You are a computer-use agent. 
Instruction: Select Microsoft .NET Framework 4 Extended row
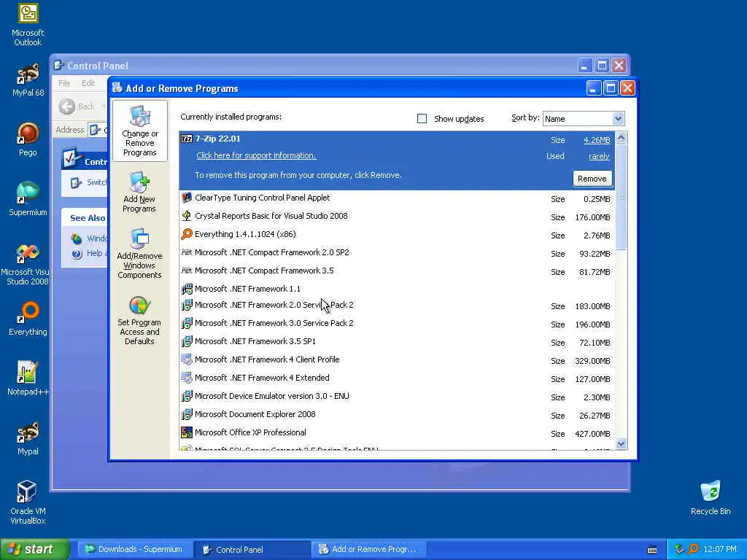click(x=398, y=378)
